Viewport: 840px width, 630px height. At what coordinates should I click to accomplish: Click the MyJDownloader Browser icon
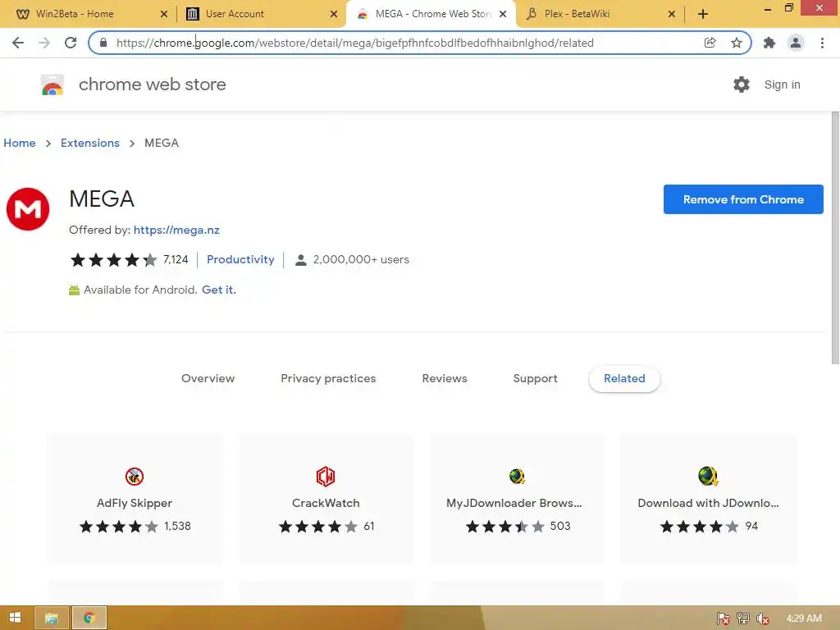coord(517,477)
